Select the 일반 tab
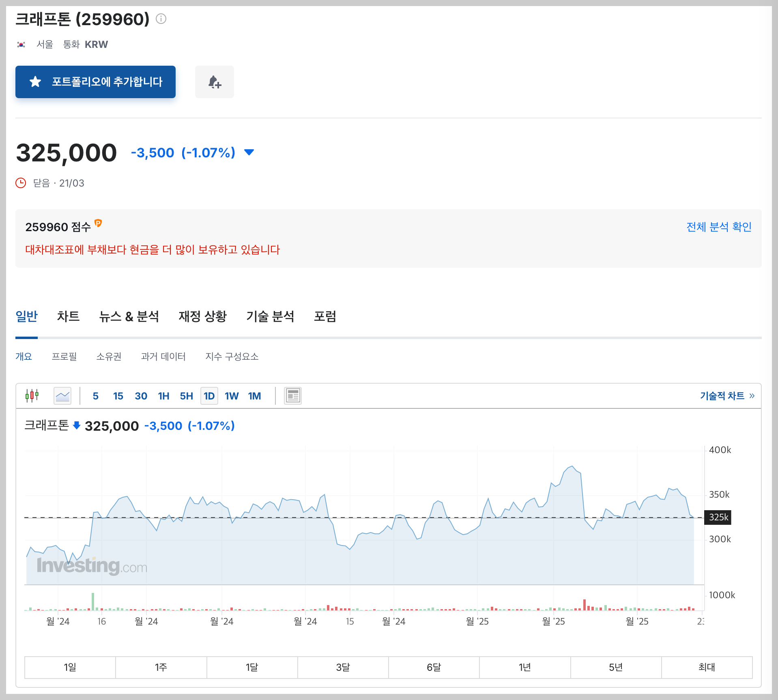 tap(26, 316)
